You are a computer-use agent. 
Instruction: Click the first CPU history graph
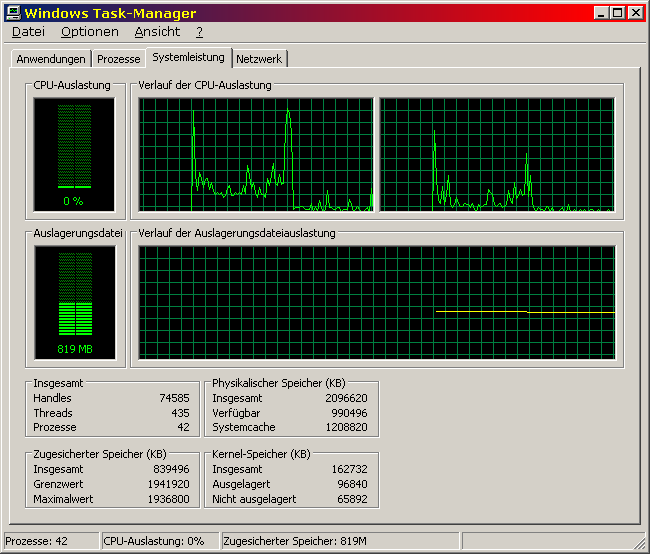point(256,155)
